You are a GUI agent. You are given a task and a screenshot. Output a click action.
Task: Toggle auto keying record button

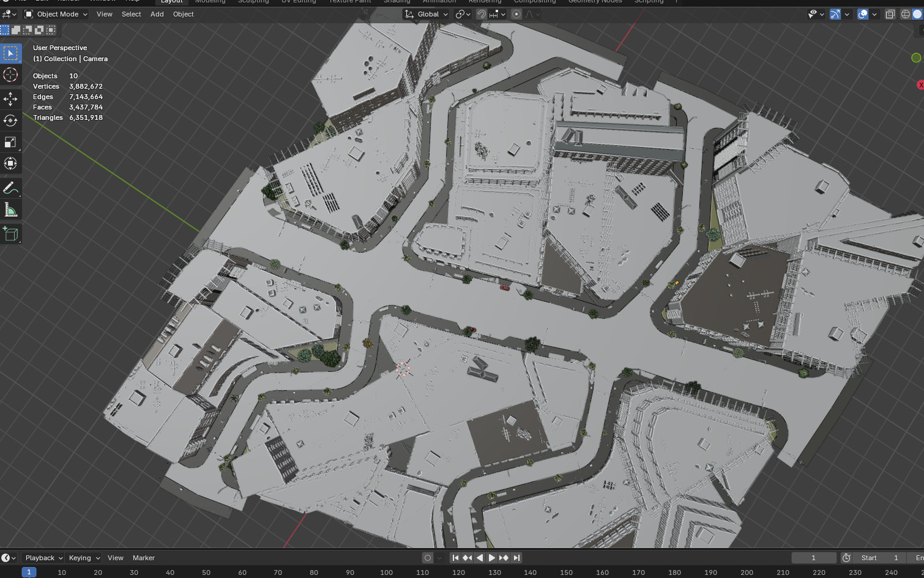(x=428, y=558)
